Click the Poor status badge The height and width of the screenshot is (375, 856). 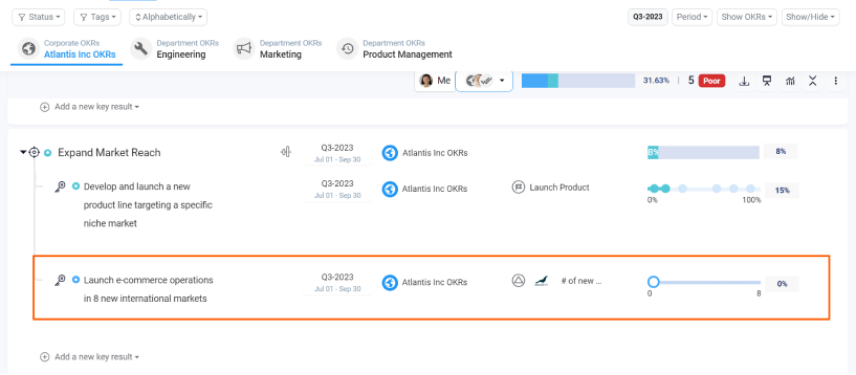[x=712, y=81]
